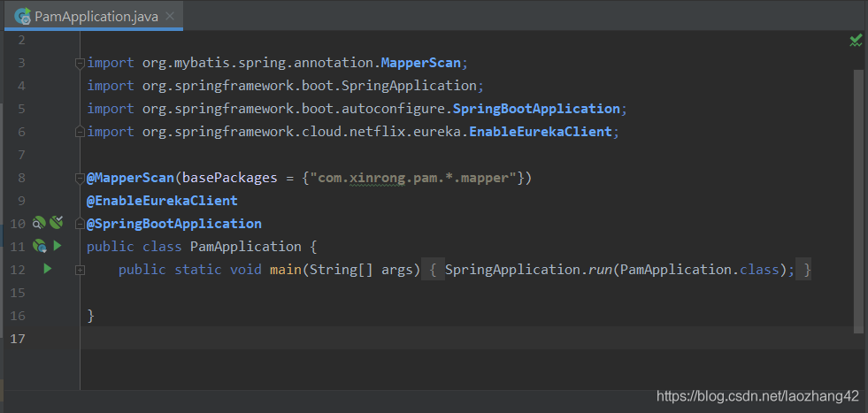Collapse the fold marker on line 10
Image resolution: width=868 pixels, height=413 pixels.
point(80,224)
